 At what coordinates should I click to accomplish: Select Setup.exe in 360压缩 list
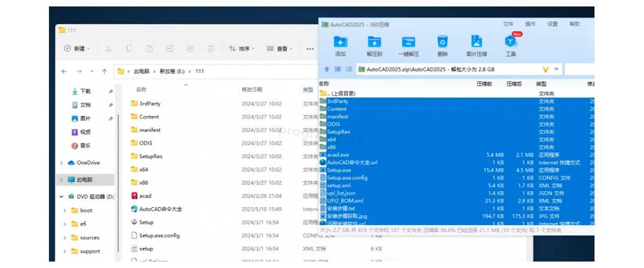[456, 170]
